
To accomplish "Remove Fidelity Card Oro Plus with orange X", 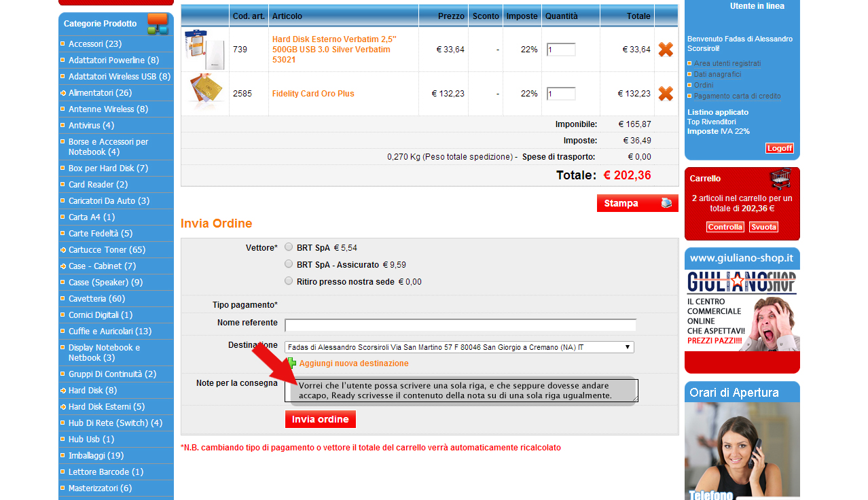I will coord(666,94).
